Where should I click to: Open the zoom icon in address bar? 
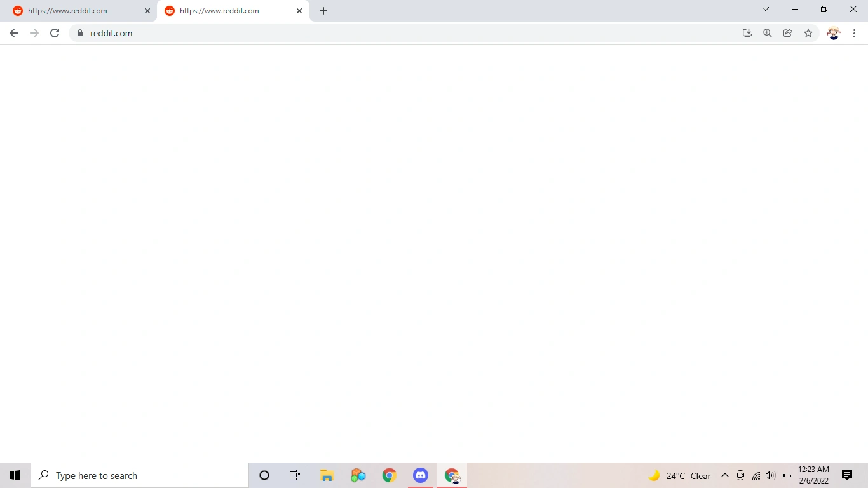[x=767, y=32]
